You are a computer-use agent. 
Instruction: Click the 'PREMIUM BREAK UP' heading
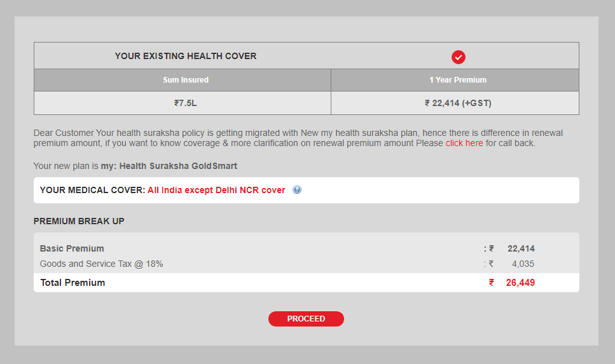click(x=79, y=221)
